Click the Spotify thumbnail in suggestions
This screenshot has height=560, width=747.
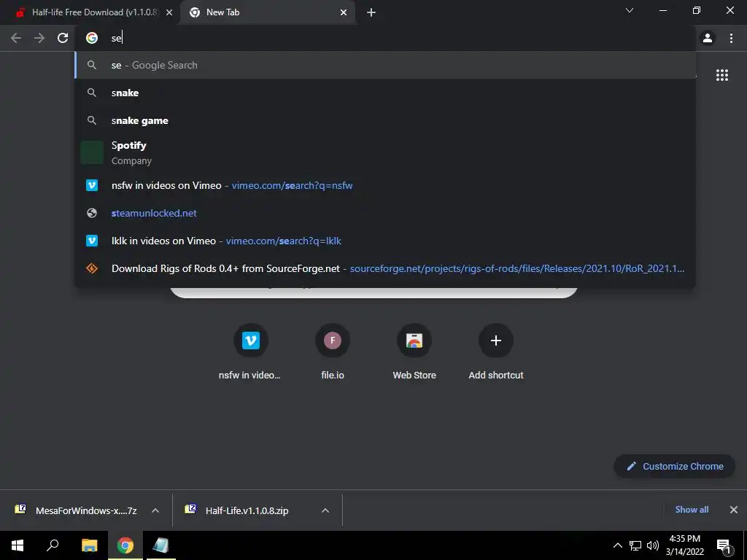click(x=92, y=153)
